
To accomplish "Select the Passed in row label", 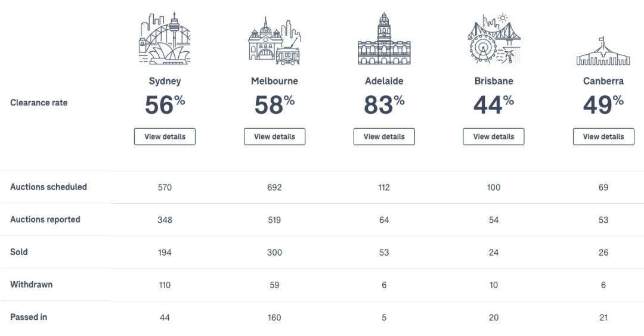I will [x=29, y=317].
